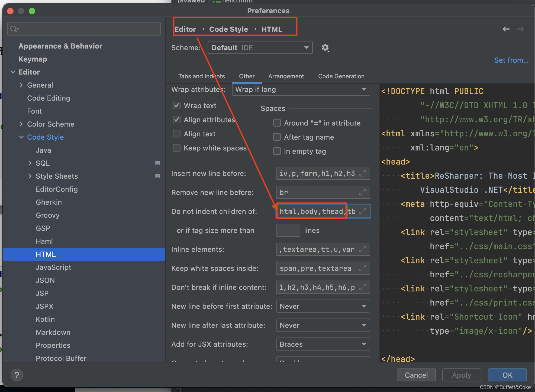Open New line before first attribute dropdown

coord(323,306)
